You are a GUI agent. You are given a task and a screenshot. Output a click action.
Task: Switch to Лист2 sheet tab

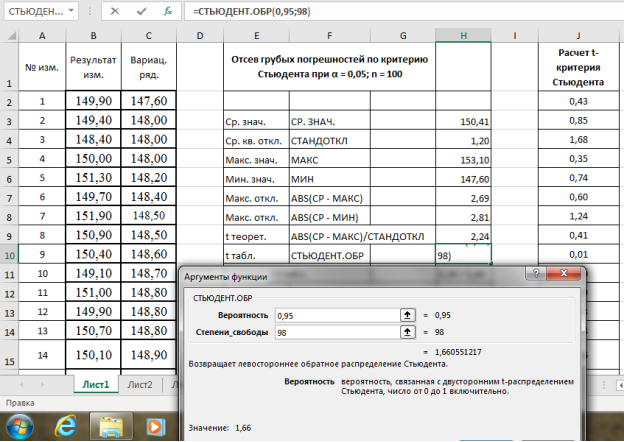click(140, 384)
